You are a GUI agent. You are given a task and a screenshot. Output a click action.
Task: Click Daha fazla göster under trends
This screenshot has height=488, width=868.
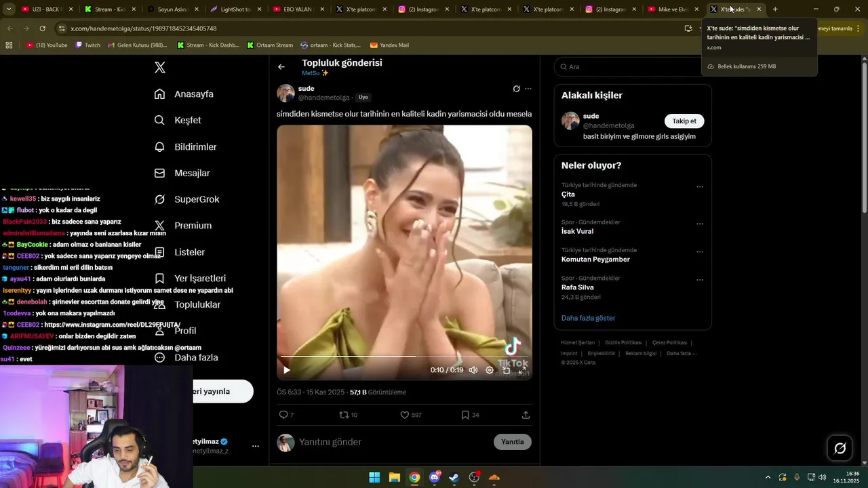click(x=589, y=318)
